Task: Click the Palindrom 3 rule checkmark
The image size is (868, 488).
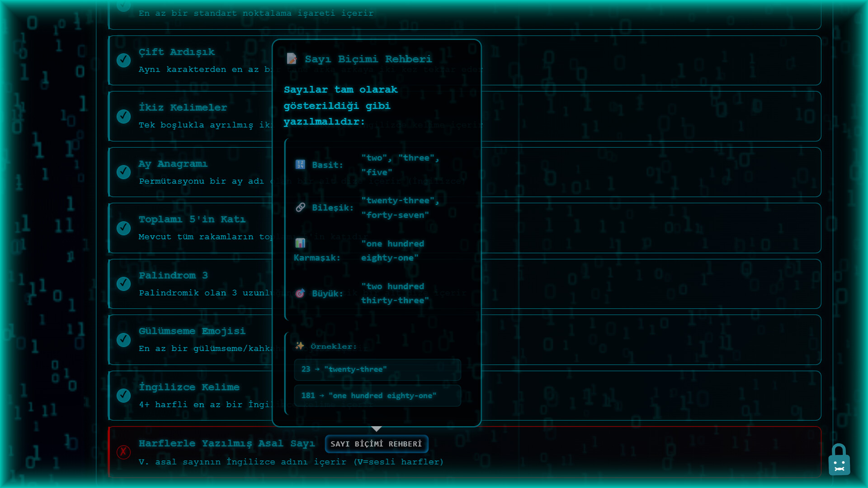Action: (123, 284)
